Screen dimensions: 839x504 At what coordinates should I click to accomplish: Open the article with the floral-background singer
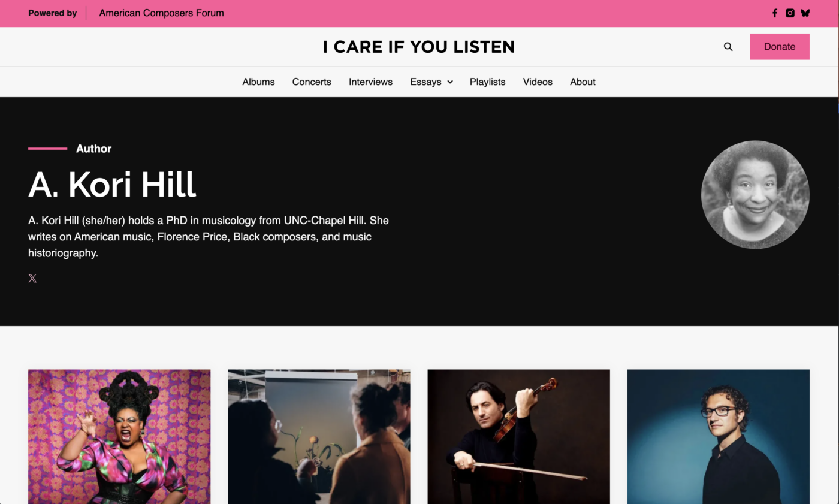pyautogui.click(x=119, y=436)
